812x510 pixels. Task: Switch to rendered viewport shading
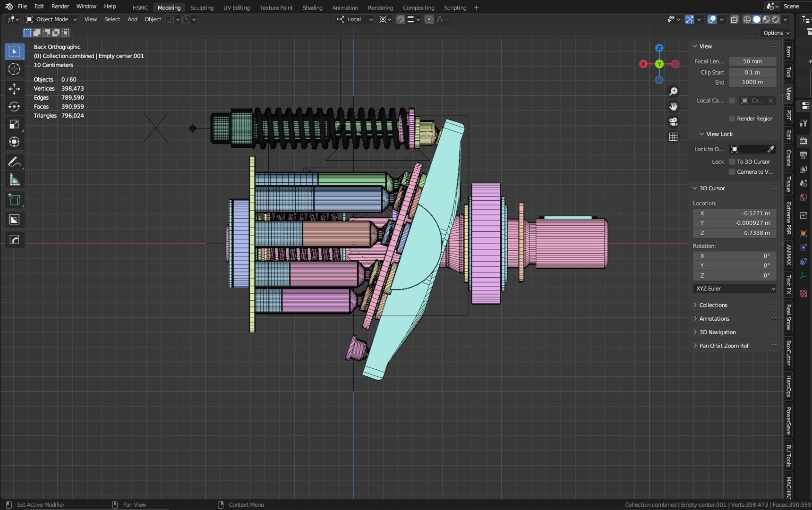tap(776, 19)
